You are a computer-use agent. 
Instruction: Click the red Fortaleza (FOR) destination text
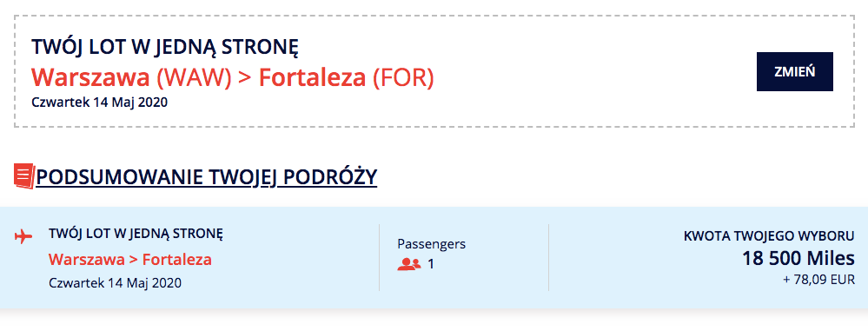tap(347, 78)
